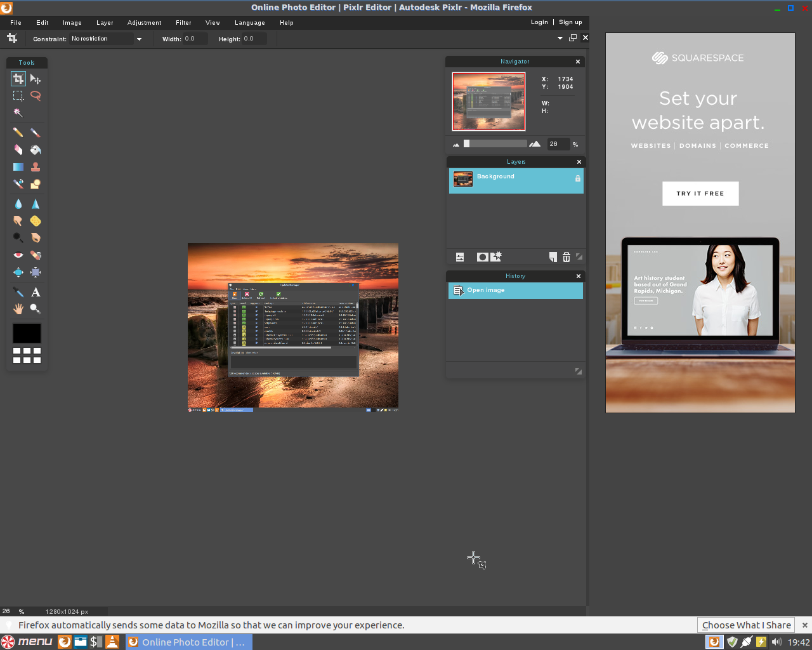Screen dimensions: 812x650
Task: Select the Color Replace tool
Action: (18, 184)
